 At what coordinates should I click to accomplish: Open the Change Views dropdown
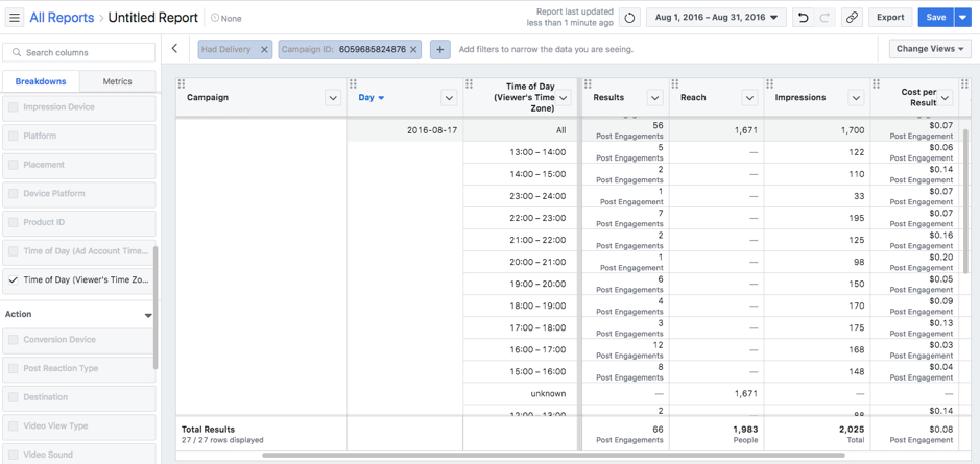[930, 49]
